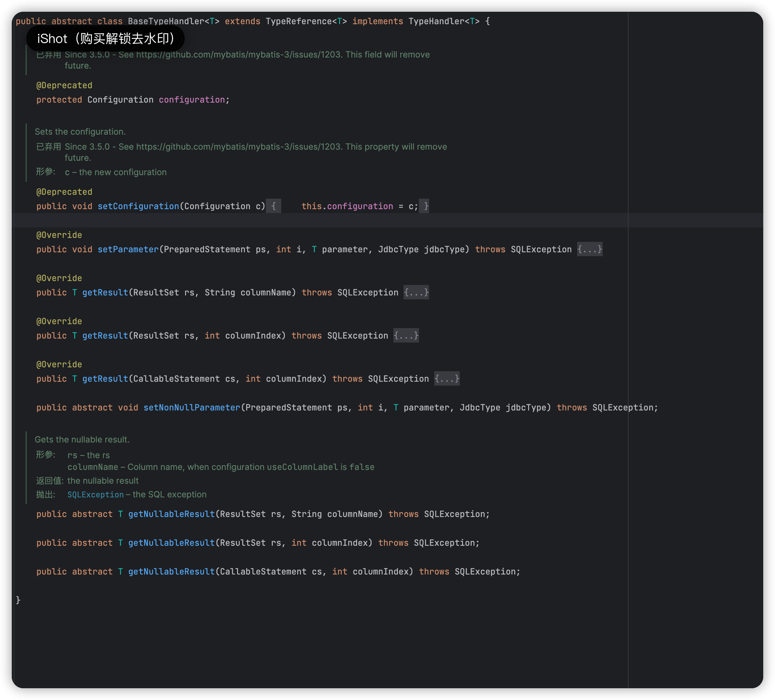This screenshot has width=775, height=700.
Task: Click the configuration field declaration
Action: (x=192, y=99)
